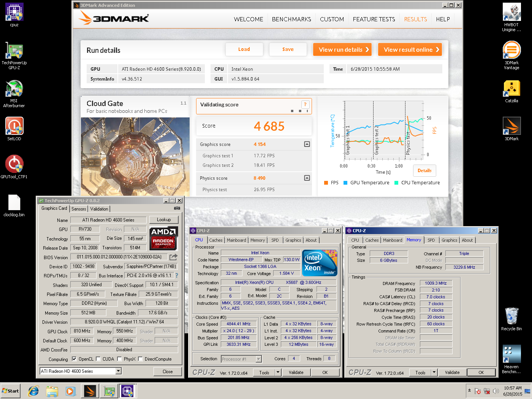Click the green CPU Temperature legend swatch
Viewport: 532px width, 399px height.
tap(396, 183)
